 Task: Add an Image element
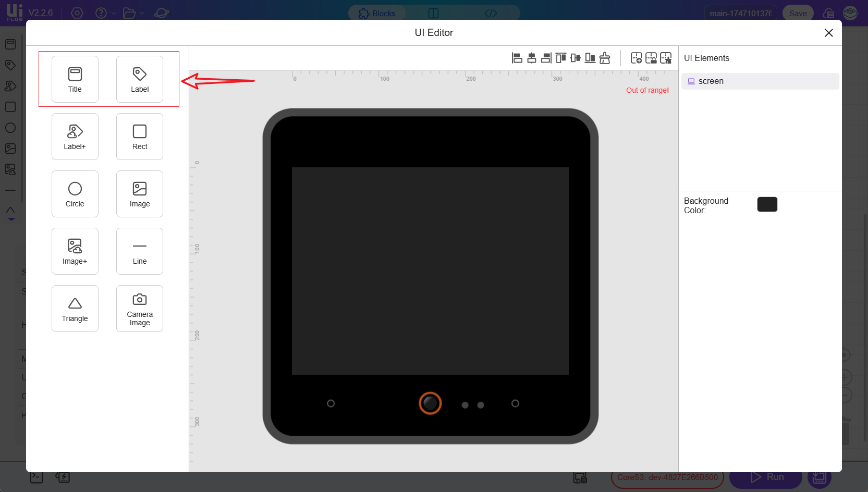[x=140, y=194]
